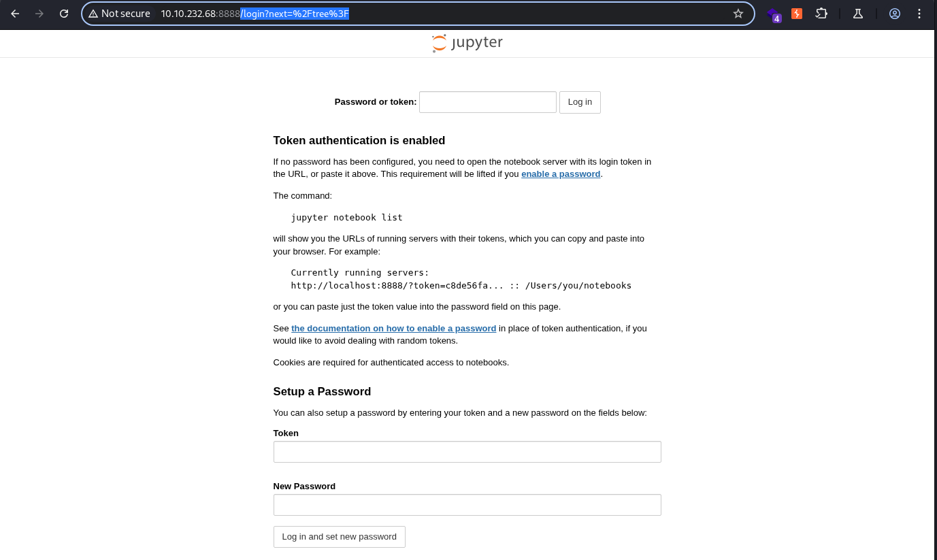The height and width of the screenshot is (560, 937).
Task: Click the 'The command:' text
Action: click(303, 196)
